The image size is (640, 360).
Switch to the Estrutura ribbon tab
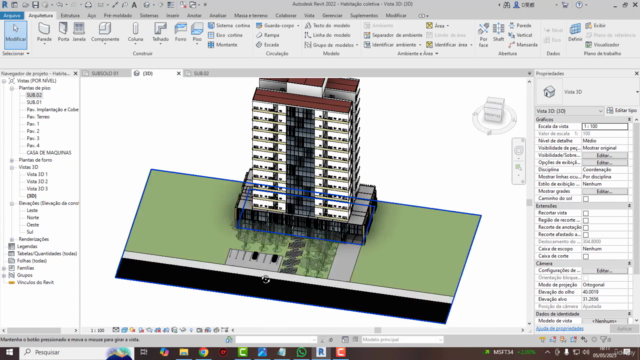(x=70, y=16)
